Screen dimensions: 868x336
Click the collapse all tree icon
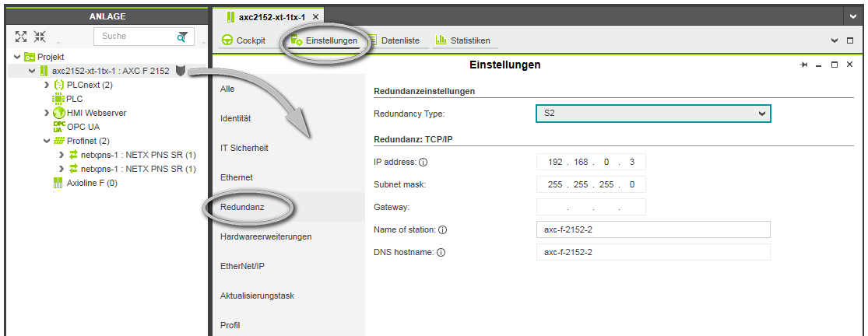[40, 37]
